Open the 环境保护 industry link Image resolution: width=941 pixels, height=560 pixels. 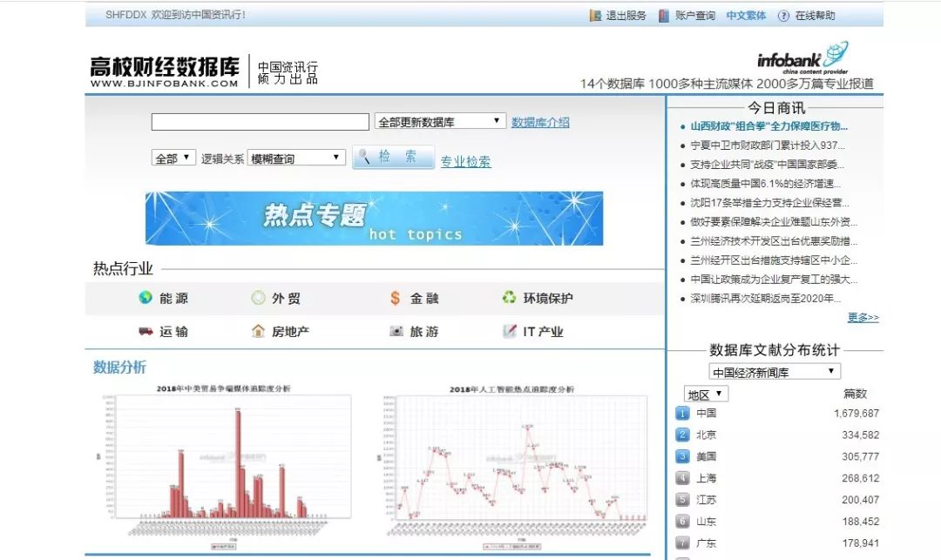point(548,298)
